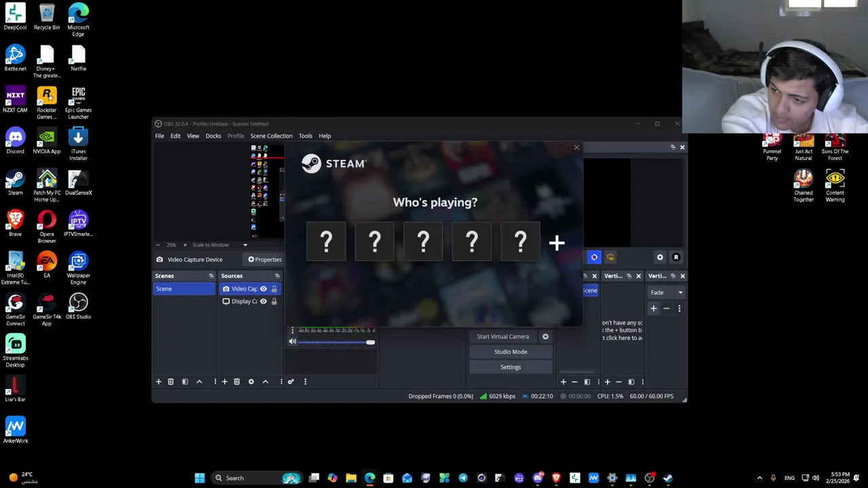Toggle the lock on the Display Capture source
Viewport: 868px width, 488px height.
pos(274,302)
